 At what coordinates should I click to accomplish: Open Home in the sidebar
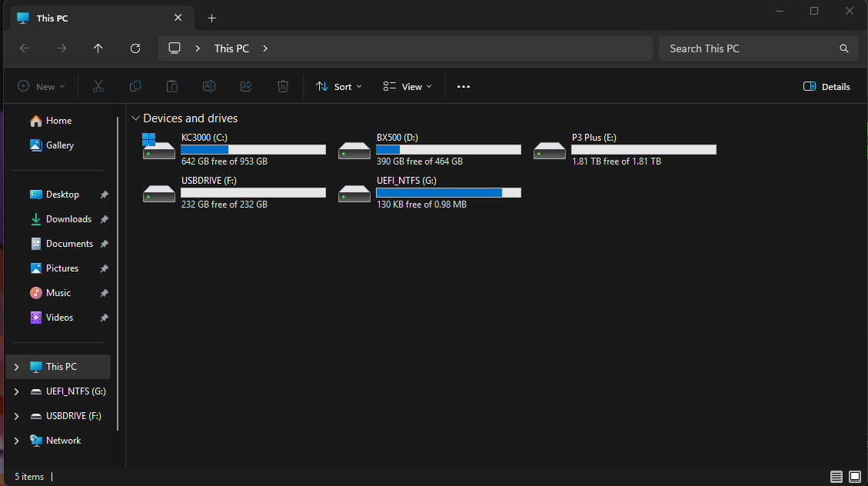(x=58, y=121)
